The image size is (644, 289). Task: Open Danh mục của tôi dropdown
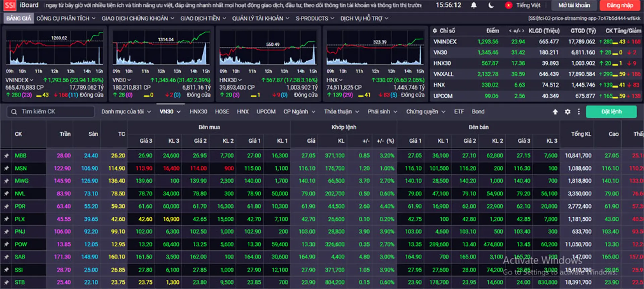(126, 112)
